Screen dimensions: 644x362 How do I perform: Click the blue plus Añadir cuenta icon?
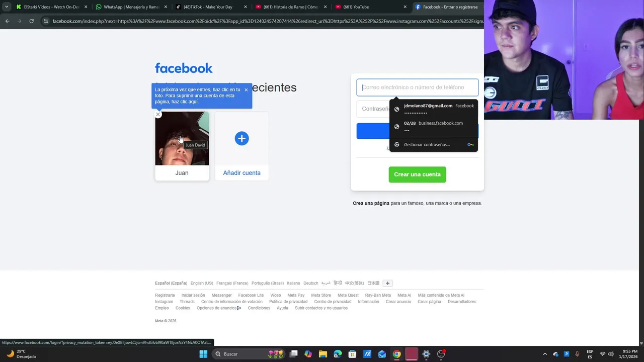coord(242,138)
